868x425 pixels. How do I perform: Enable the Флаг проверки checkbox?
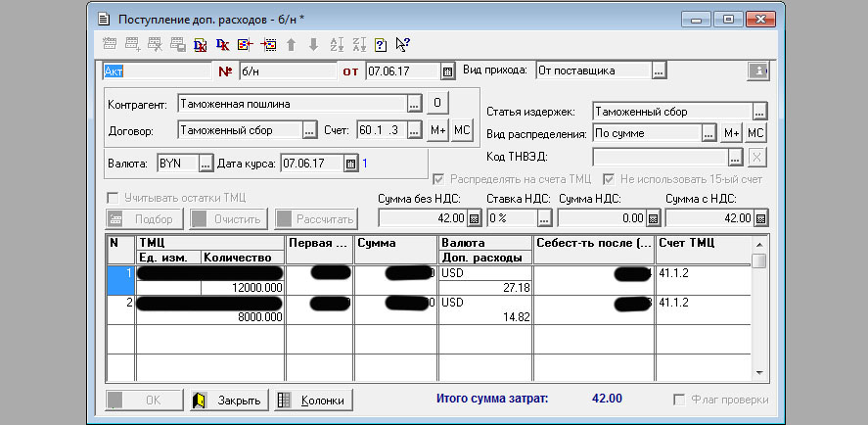(x=679, y=401)
